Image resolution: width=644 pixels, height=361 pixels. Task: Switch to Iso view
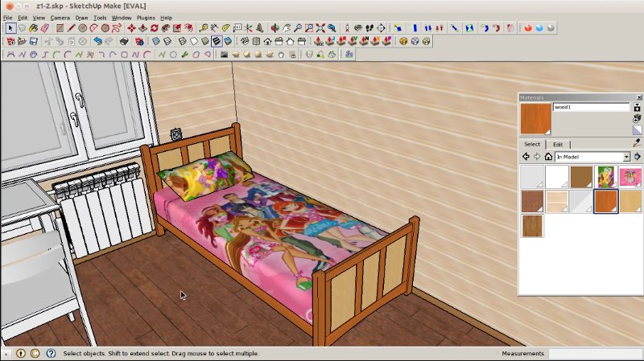point(245,41)
